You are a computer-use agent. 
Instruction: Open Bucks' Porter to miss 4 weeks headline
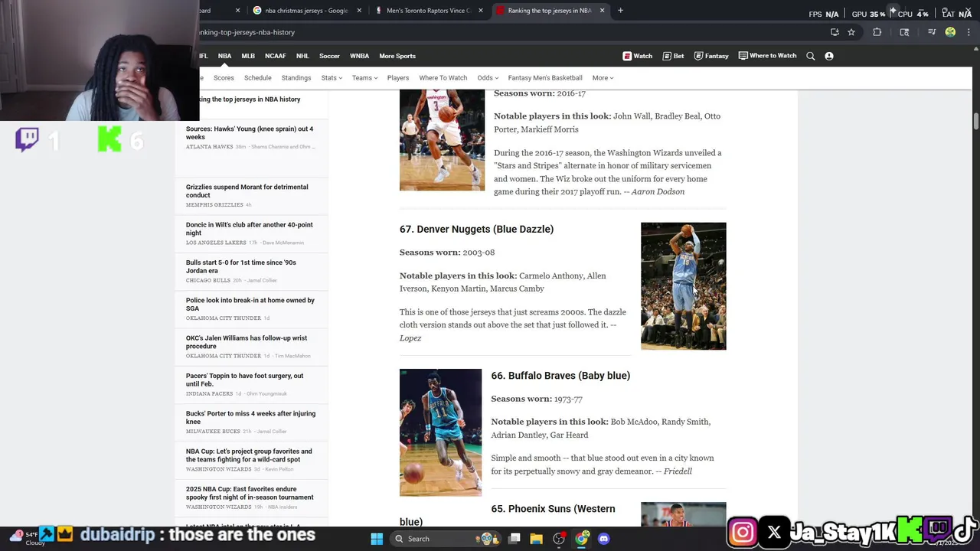click(250, 418)
